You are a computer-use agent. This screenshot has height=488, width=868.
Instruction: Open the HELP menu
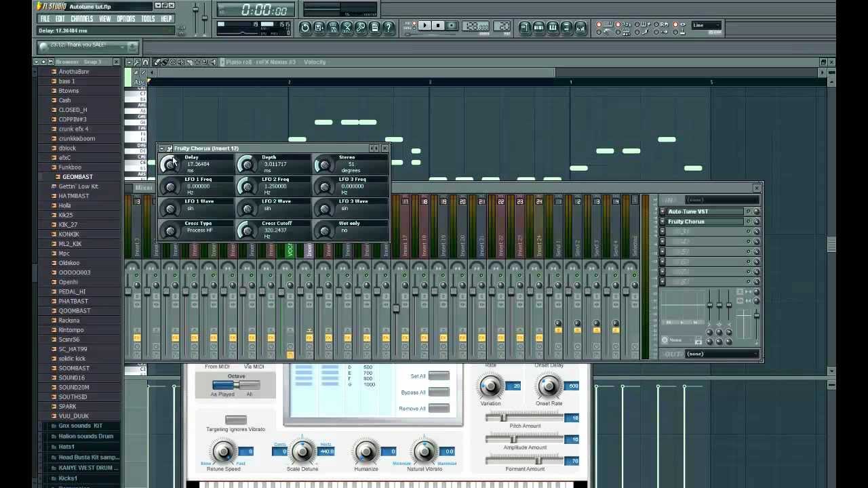coord(166,19)
